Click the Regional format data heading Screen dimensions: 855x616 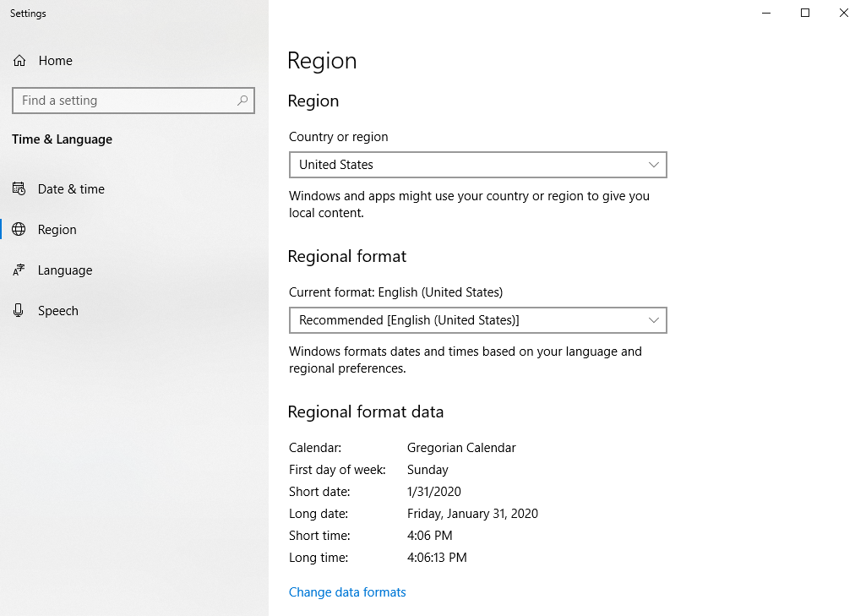pos(366,412)
